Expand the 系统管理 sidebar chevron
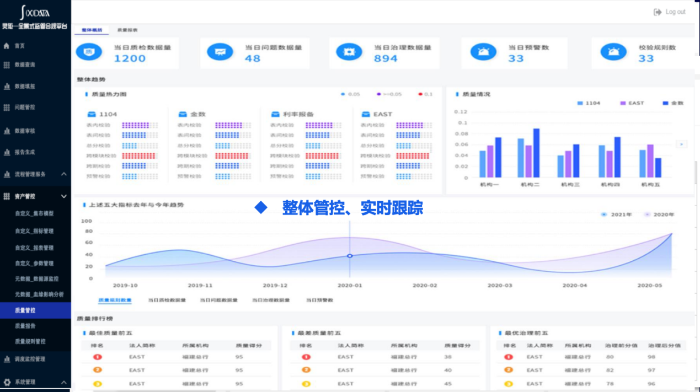Screen dimensions: 700x392 [64, 382]
